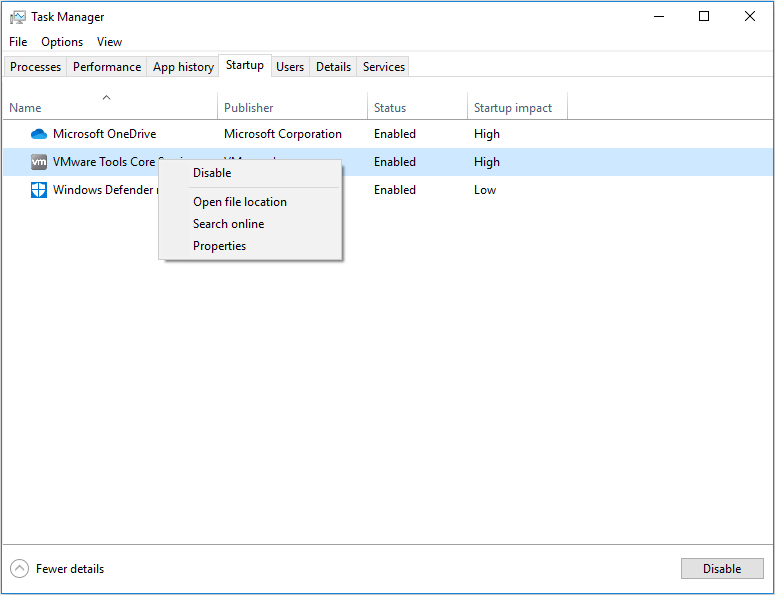The image size is (775, 595).
Task: Close the Task Manager window
Action: (x=750, y=16)
